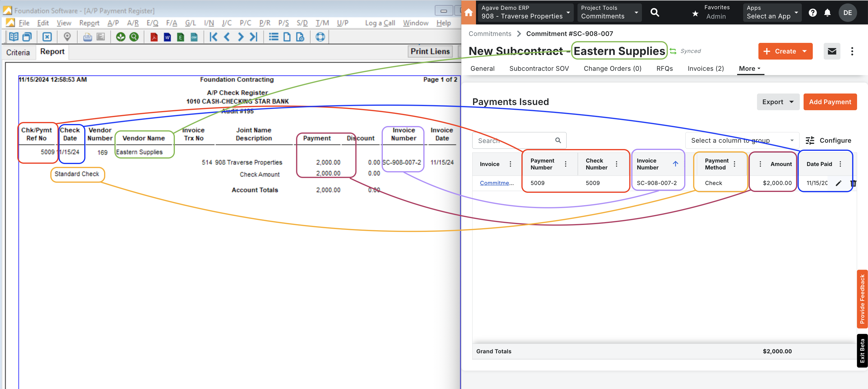Image resolution: width=868 pixels, height=389 pixels.
Task: Open the help question mark icon
Action: click(x=812, y=13)
